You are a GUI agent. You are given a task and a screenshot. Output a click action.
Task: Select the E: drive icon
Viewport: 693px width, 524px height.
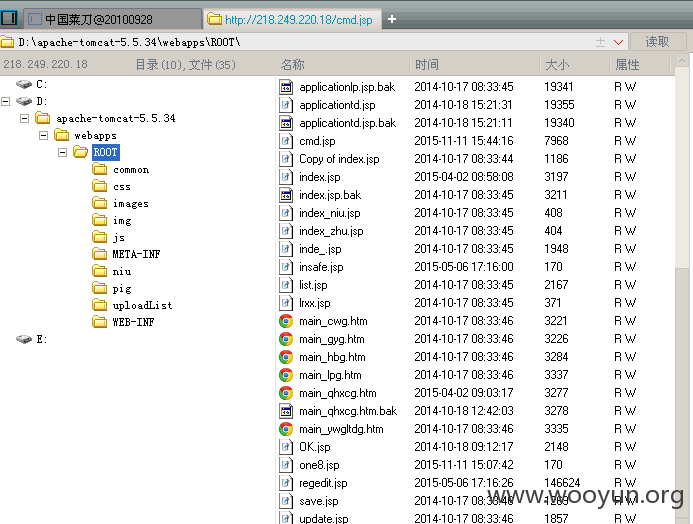coord(24,339)
